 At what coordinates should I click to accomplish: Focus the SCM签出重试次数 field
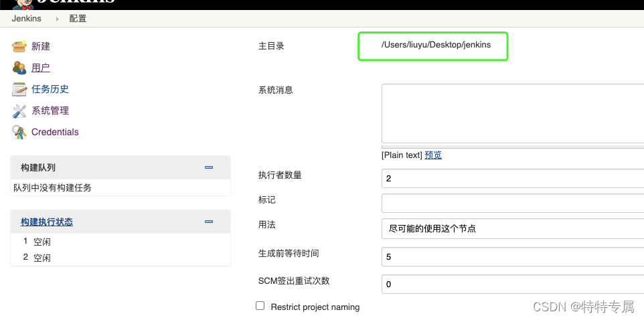pos(513,285)
